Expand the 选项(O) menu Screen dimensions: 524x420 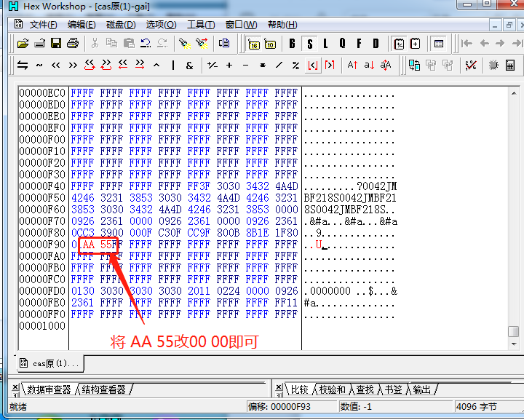[161, 24]
